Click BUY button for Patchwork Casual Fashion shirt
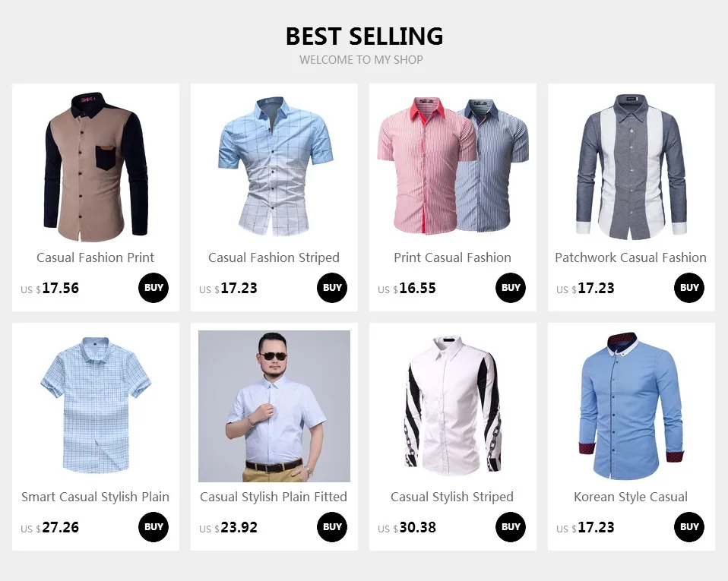 click(x=689, y=288)
